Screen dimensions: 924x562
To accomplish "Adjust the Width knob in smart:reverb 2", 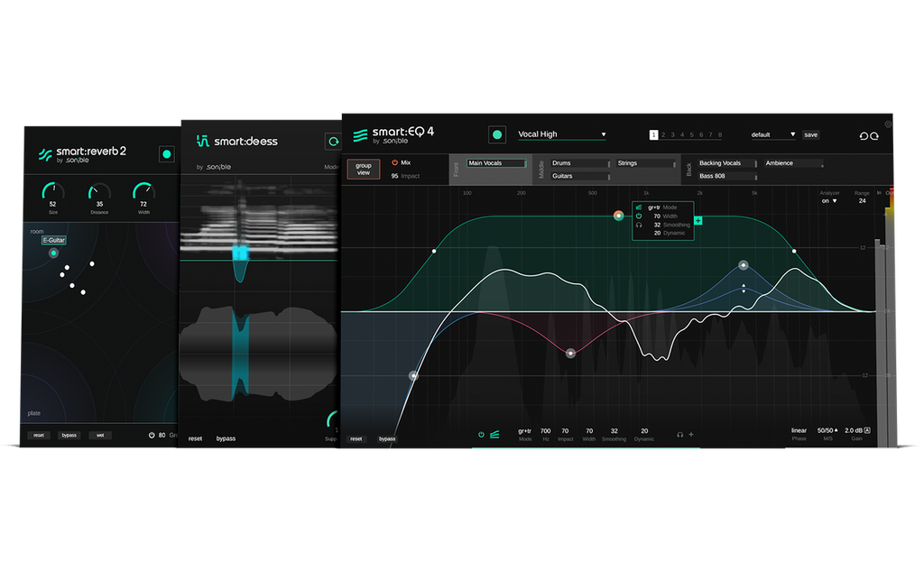I will tap(143, 191).
